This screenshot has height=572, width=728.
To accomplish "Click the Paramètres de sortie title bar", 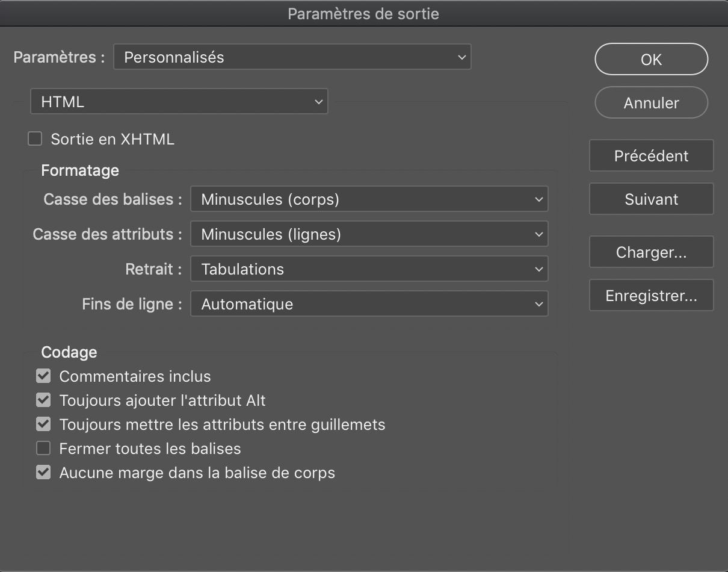I will (x=363, y=13).
